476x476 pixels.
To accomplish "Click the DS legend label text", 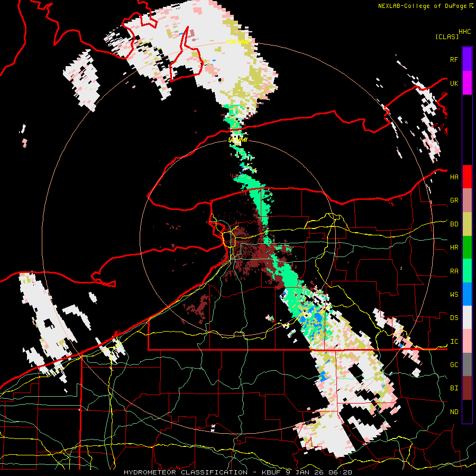I will coord(454,317).
